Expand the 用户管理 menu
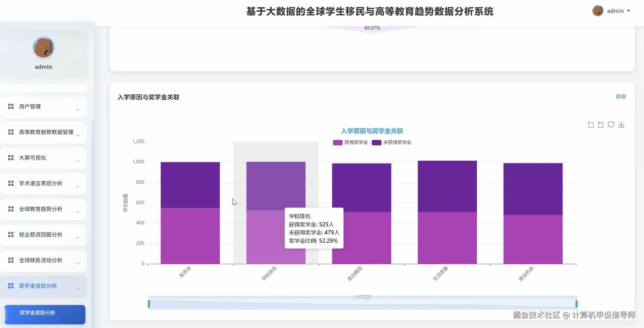This screenshot has height=328, width=644. [43, 106]
